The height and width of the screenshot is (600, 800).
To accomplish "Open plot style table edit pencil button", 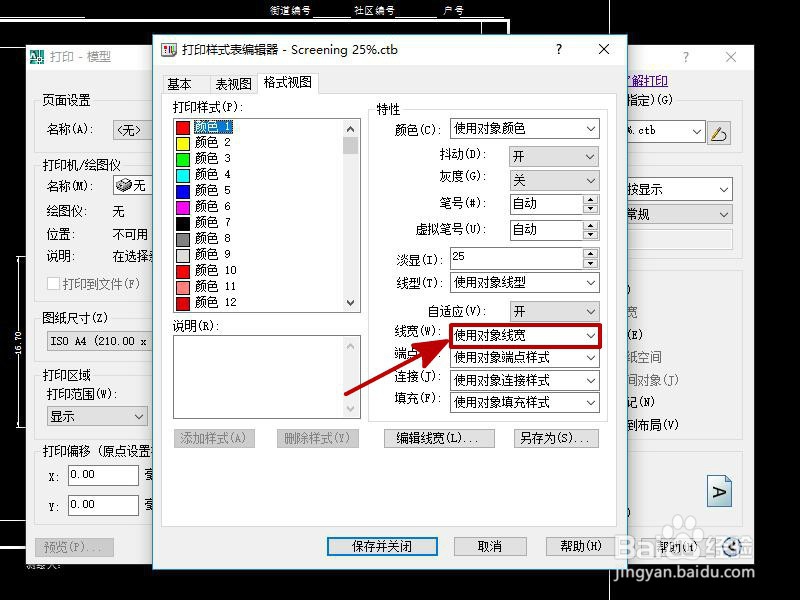I will [719, 133].
